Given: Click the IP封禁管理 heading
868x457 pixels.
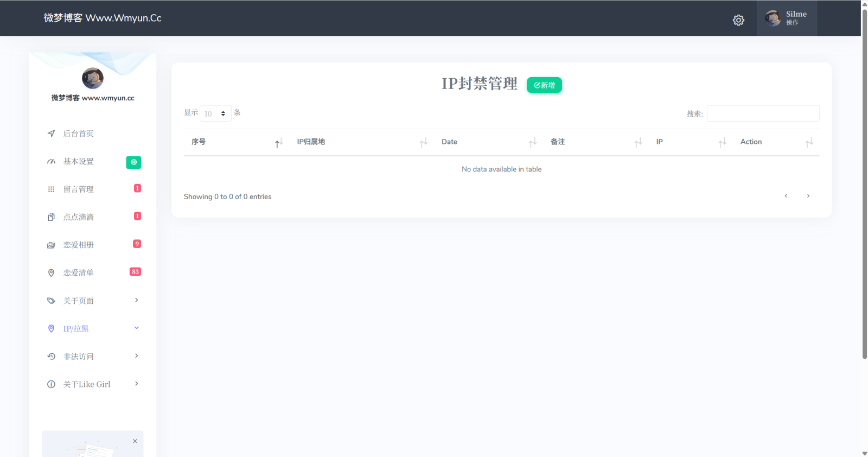Looking at the screenshot, I should click(x=479, y=84).
